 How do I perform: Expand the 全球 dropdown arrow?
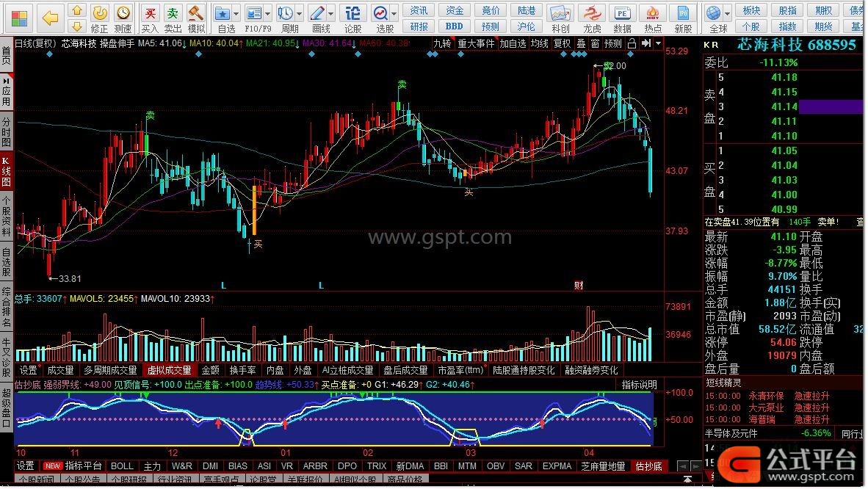pos(728,13)
